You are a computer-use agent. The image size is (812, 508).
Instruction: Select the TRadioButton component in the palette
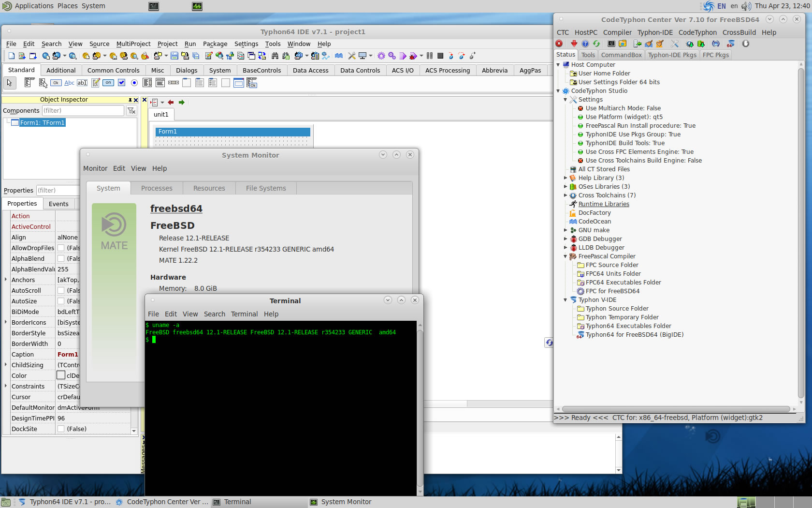(134, 83)
